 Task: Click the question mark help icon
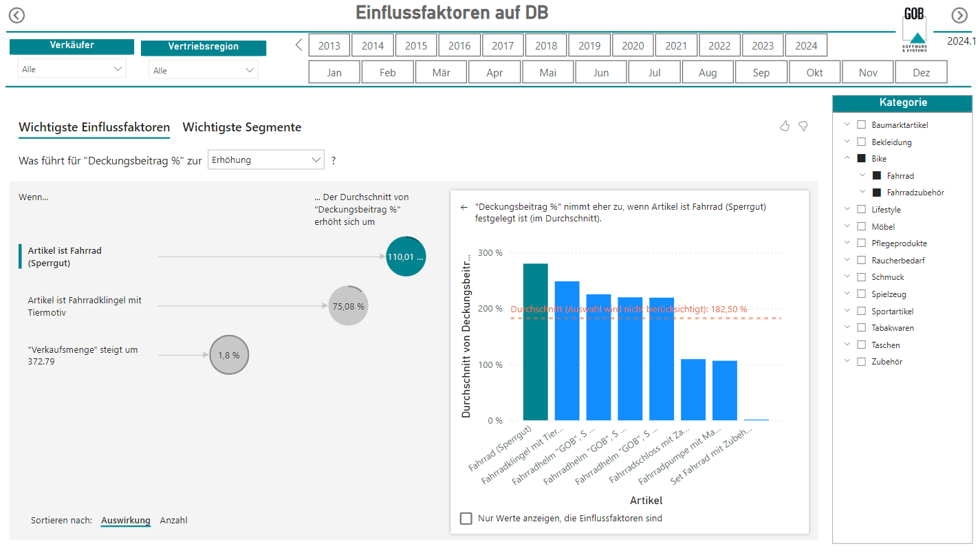[334, 160]
